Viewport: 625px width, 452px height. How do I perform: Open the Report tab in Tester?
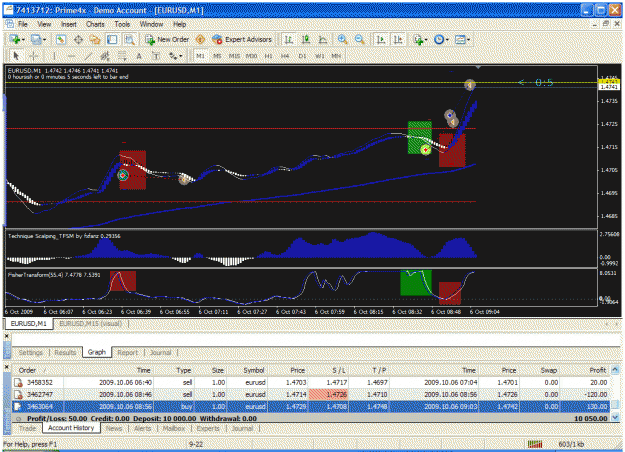click(128, 353)
